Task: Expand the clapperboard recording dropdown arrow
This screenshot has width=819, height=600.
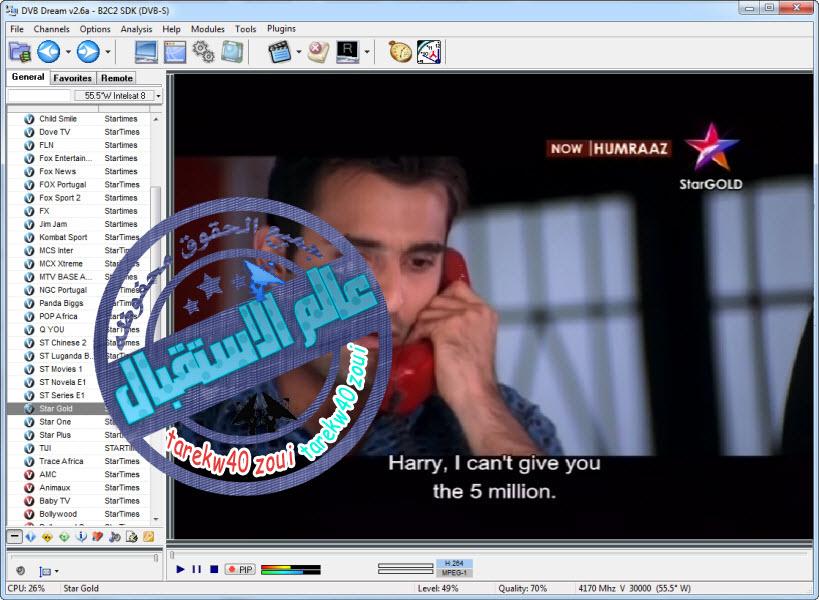Action: [299, 52]
